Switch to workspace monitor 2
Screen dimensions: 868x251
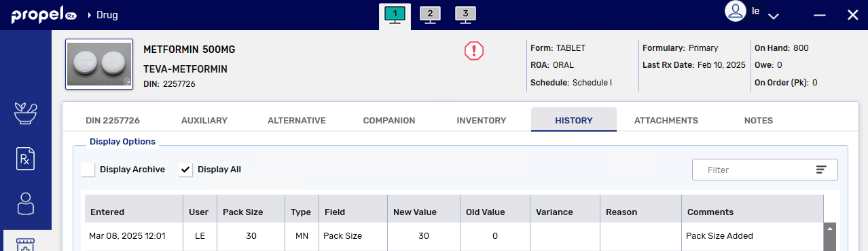click(x=430, y=14)
